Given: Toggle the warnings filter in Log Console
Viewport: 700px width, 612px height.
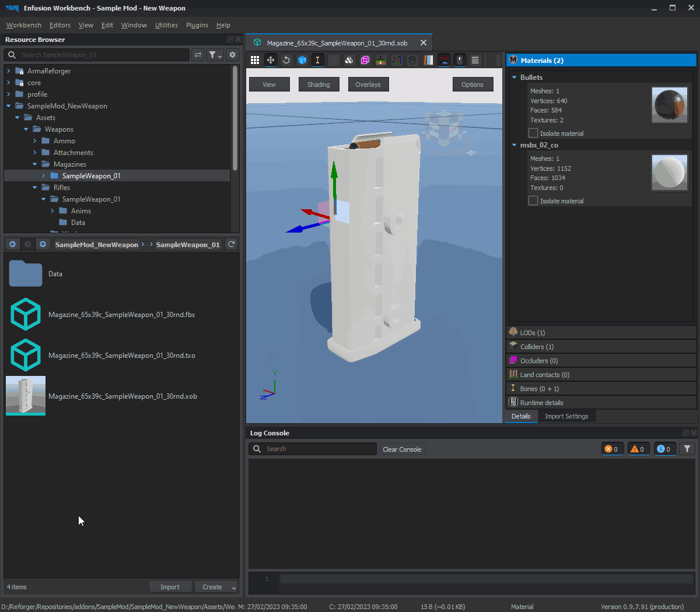Looking at the screenshot, I should coord(638,449).
